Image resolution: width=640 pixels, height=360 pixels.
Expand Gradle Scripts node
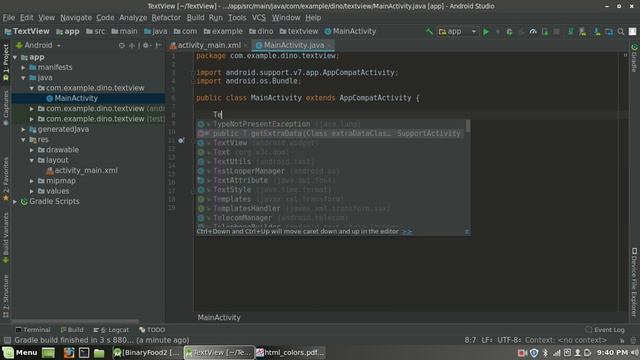[15, 202]
